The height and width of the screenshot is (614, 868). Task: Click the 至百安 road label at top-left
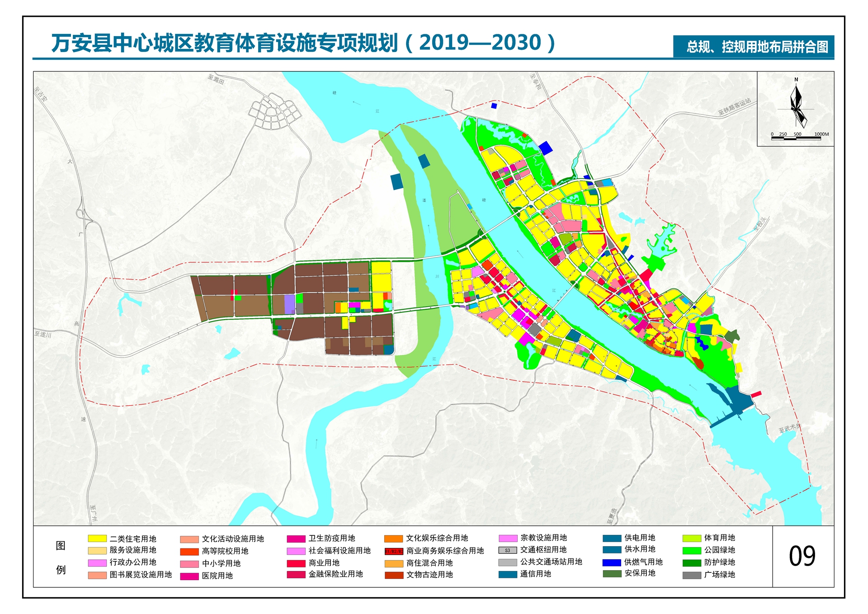pos(41,94)
